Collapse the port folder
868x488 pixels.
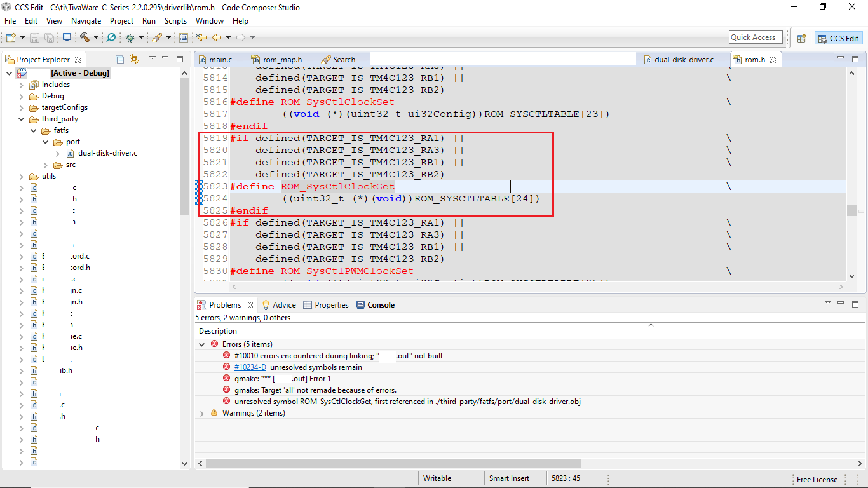[45, 142]
